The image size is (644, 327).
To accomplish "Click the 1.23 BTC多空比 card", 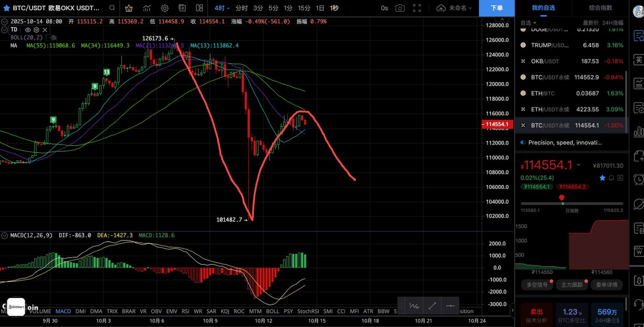I will pyautogui.click(x=571, y=315).
